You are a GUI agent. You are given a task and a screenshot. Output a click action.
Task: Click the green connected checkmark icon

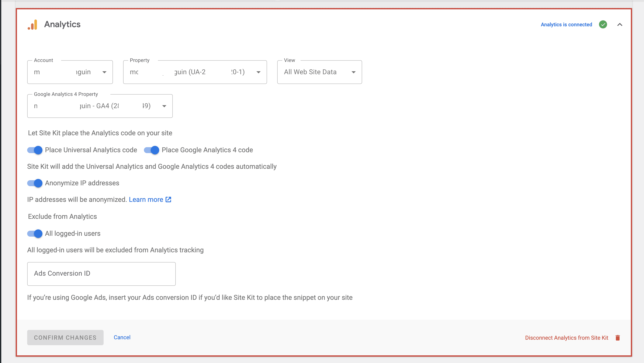tap(603, 24)
